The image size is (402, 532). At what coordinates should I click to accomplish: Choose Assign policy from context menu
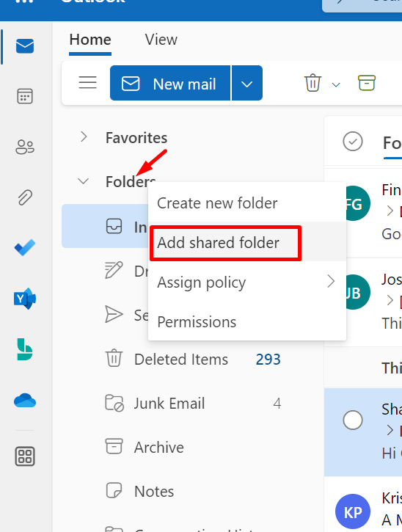click(x=247, y=282)
